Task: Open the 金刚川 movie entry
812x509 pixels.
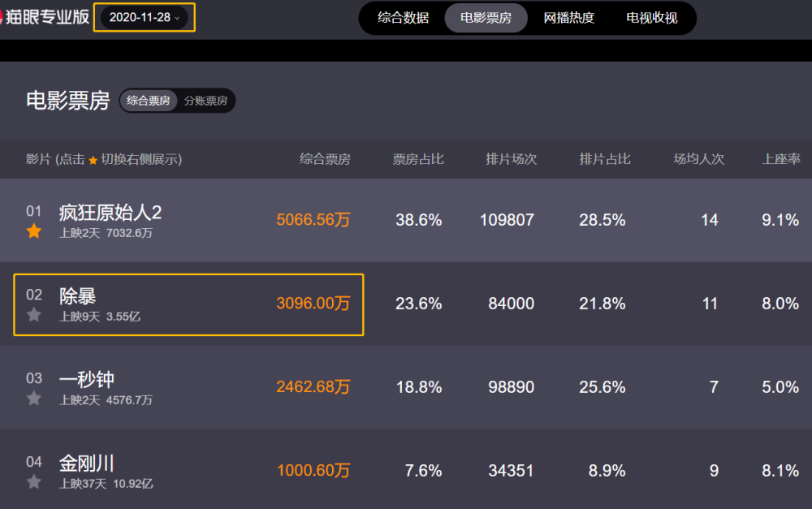Action: pos(87,464)
